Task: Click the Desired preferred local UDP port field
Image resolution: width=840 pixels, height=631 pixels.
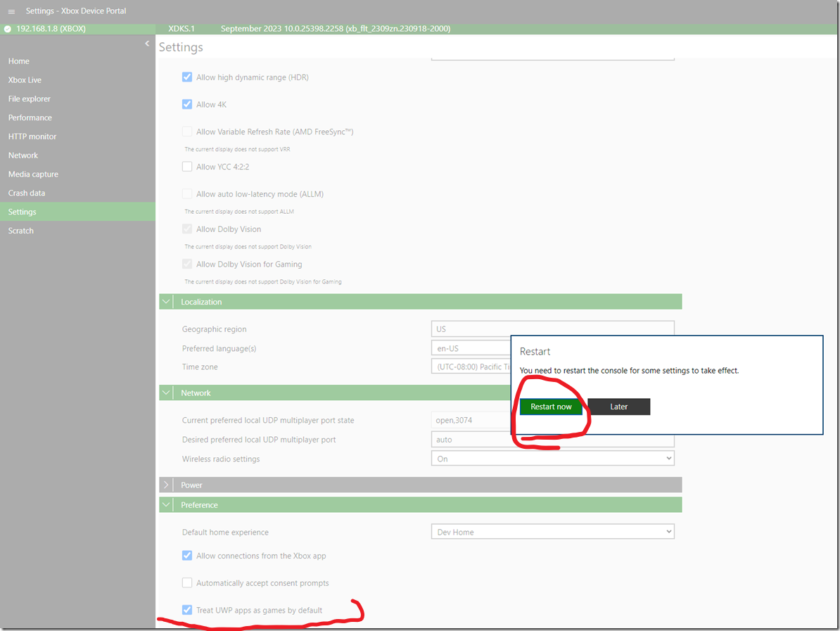Action: (552, 440)
